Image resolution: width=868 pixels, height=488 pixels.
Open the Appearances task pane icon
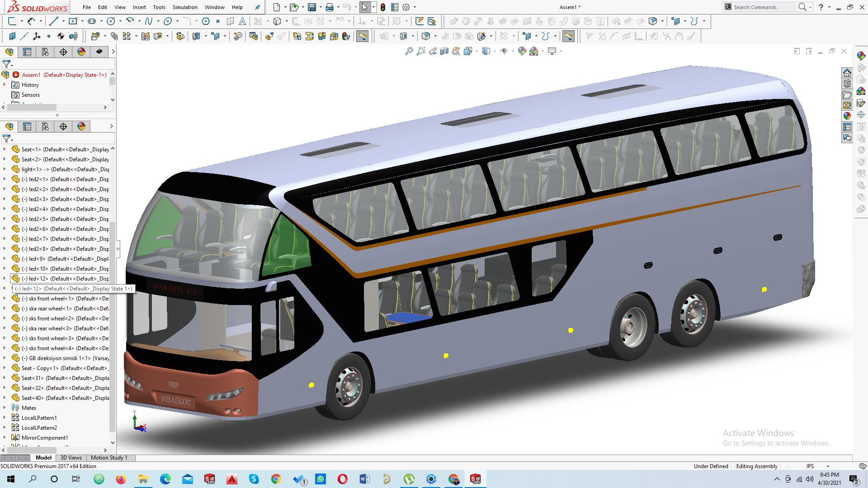click(x=847, y=116)
